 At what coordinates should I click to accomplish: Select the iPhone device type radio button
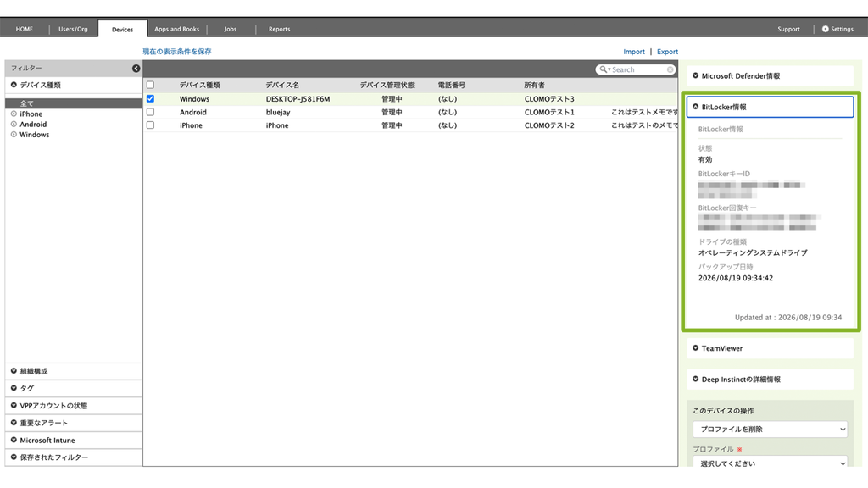(14, 114)
